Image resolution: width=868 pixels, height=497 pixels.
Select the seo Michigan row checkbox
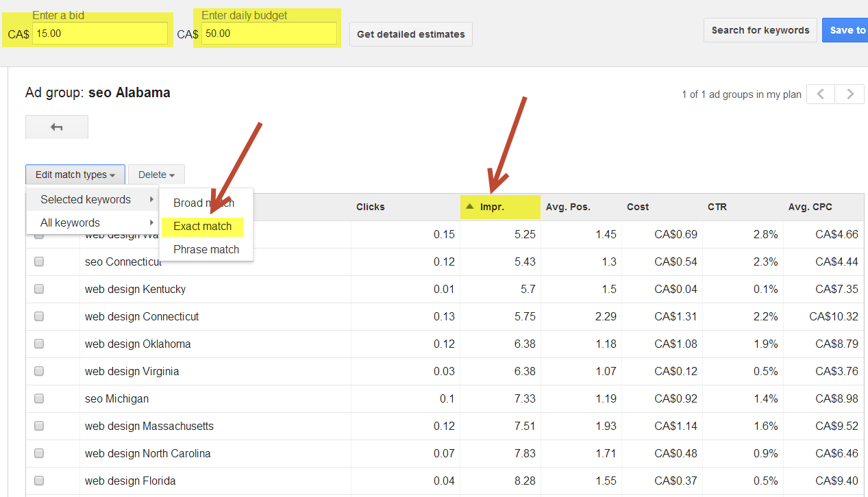pyautogui.click(x=39, y=398)
